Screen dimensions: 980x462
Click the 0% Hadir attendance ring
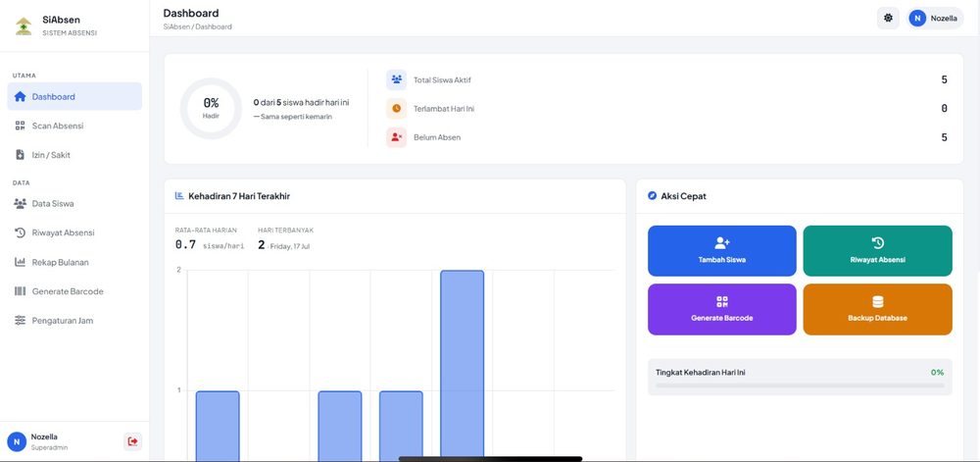[211, 108]
